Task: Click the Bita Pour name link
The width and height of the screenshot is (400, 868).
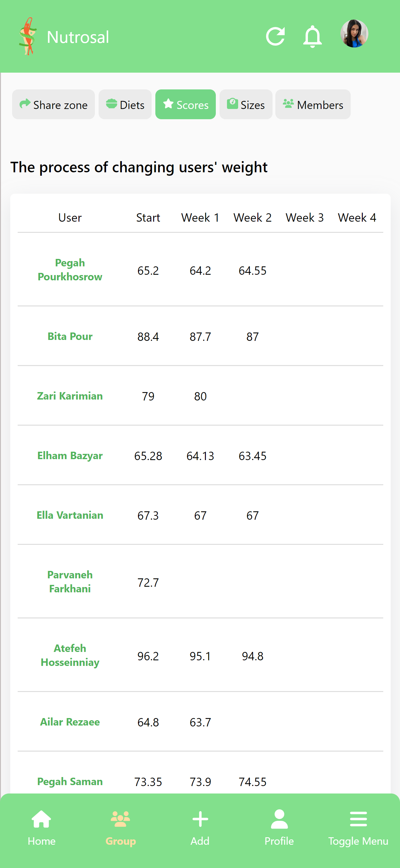Action: [x=70, y=336]
